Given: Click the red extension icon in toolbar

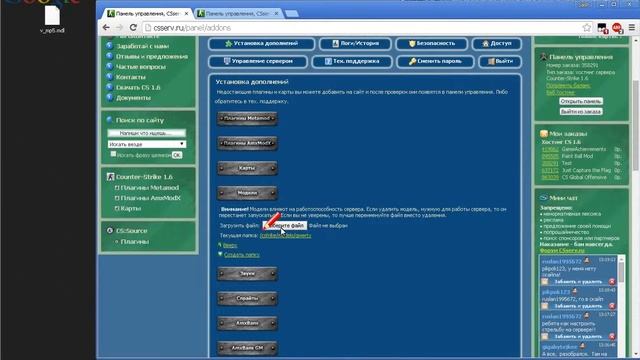Looking at the screenshot, I should point(617,28).
